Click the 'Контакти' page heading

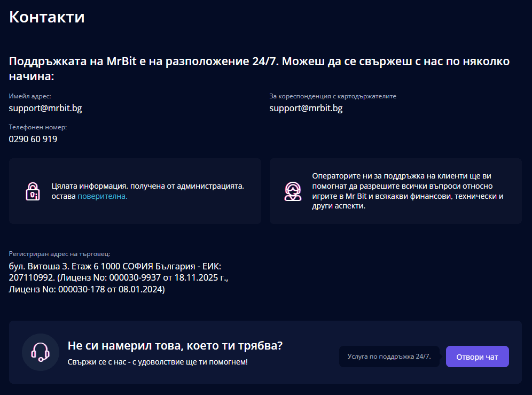tap(47, 17)
